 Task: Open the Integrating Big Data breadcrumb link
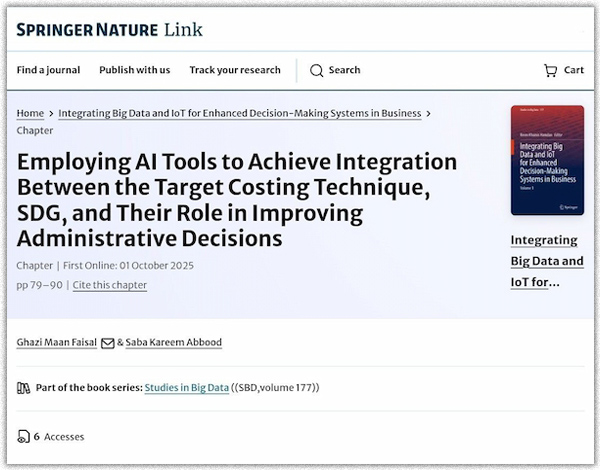[239, 114]
